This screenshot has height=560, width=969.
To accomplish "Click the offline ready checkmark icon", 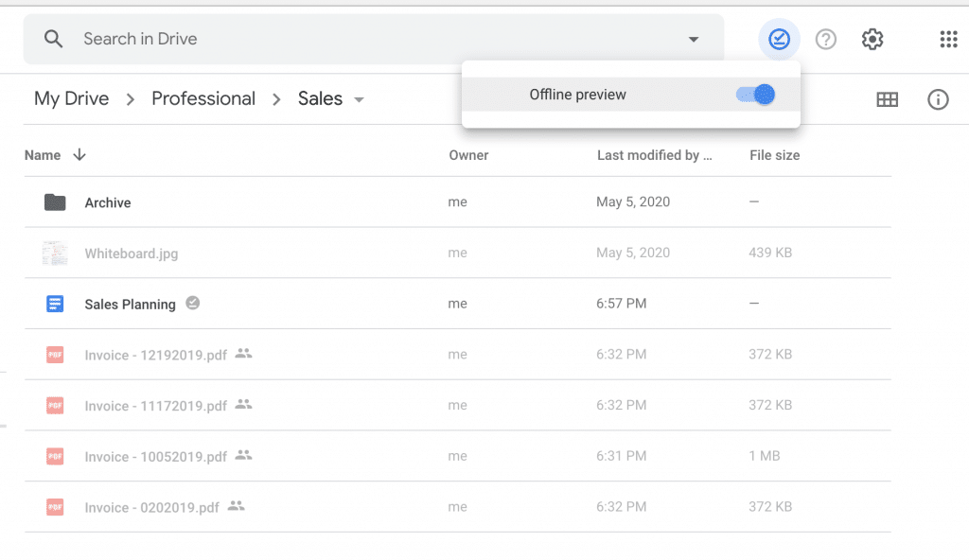I will tap(779, 40).
